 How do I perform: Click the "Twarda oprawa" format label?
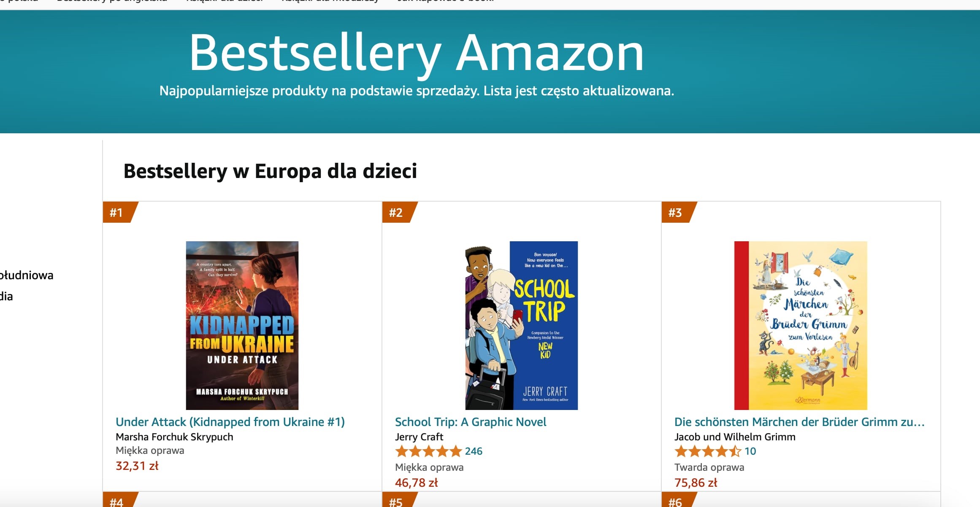[709, 467]
